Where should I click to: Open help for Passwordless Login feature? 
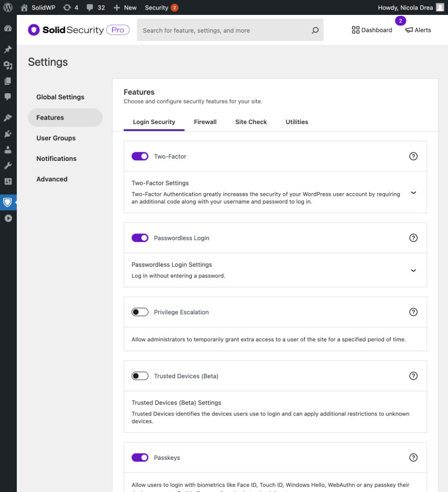tap(413, 238)
